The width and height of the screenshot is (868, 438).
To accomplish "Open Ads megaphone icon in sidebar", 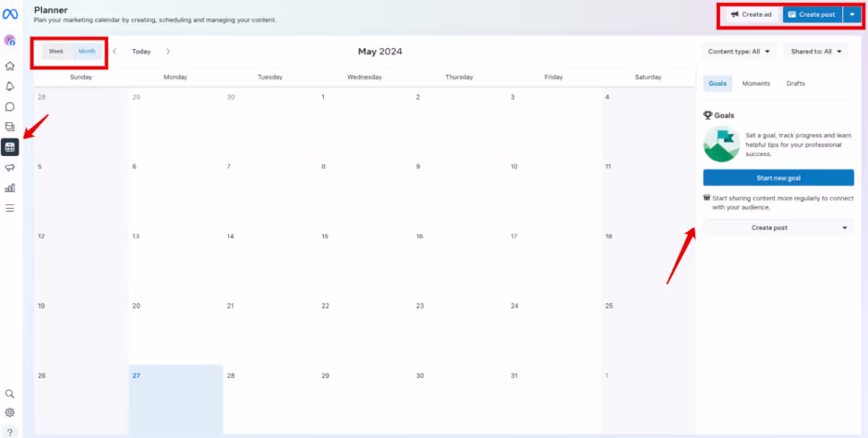I will coord(10,168).
